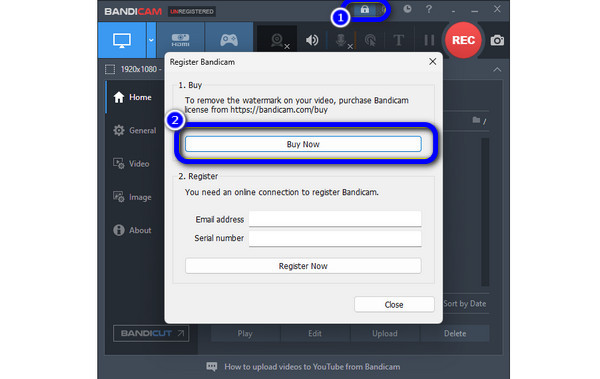This screenshot has width=600, height=379.
Task: Close Register Bandicam dialog with X
Action: click(x=432, y=62)
